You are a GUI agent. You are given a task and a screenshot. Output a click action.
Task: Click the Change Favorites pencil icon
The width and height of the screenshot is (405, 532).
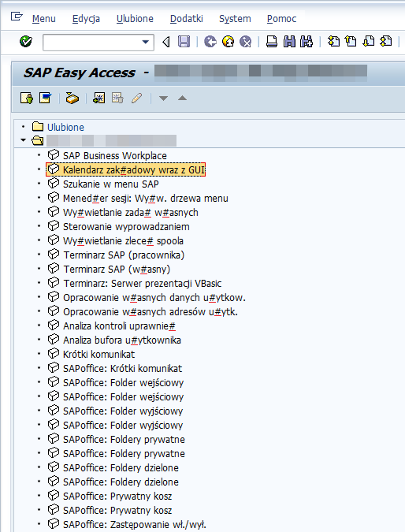click(136, 99)
